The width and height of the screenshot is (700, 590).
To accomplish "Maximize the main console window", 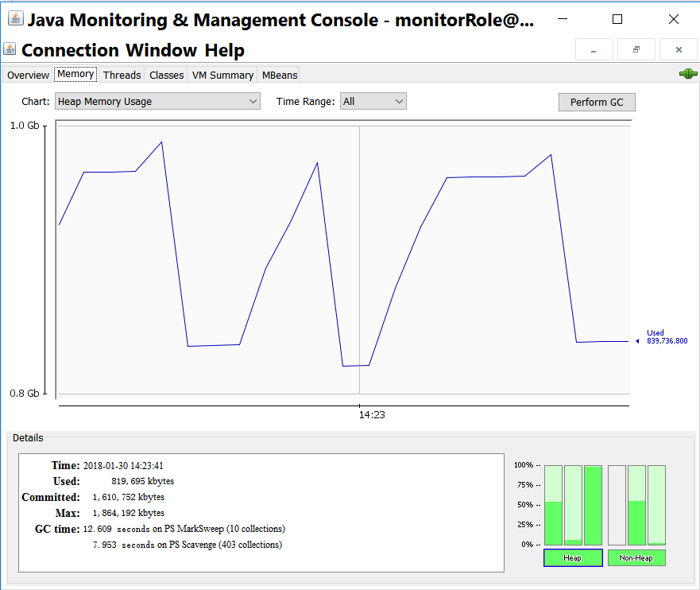I will [617, 19].
